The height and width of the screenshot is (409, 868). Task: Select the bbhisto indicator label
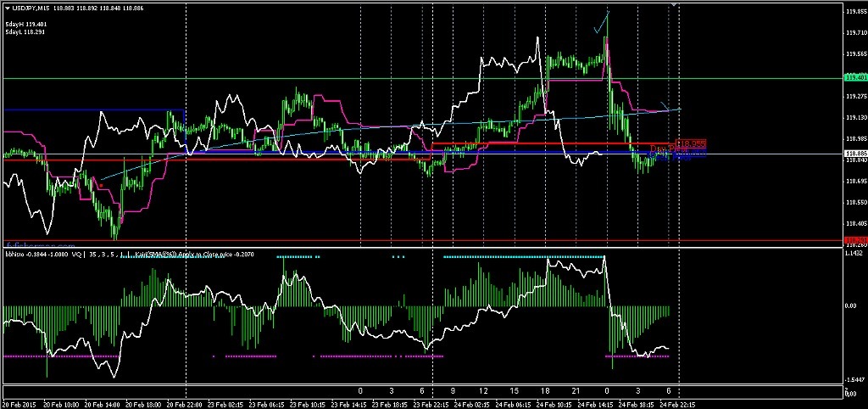click(x=15, y=254)
